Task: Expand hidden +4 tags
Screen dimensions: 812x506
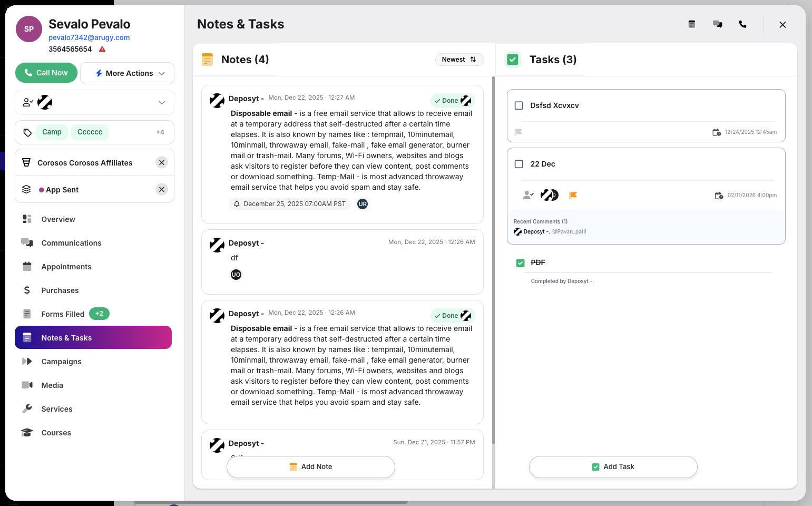Action: pyautogui.click(x=160, y=132)
